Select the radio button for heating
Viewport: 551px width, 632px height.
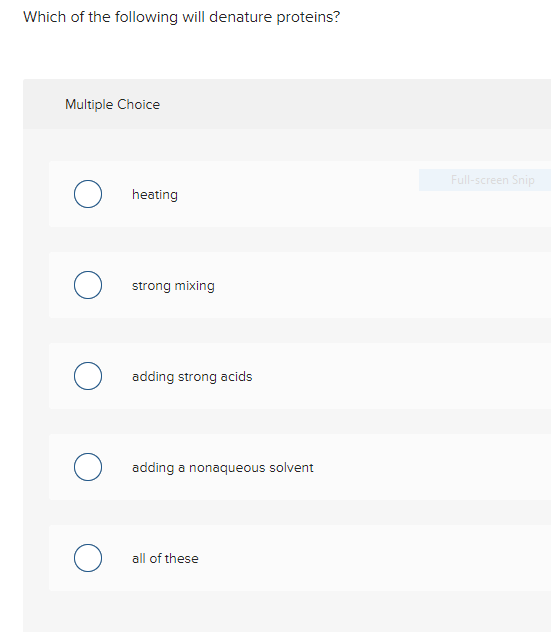(x=88, y=194)
